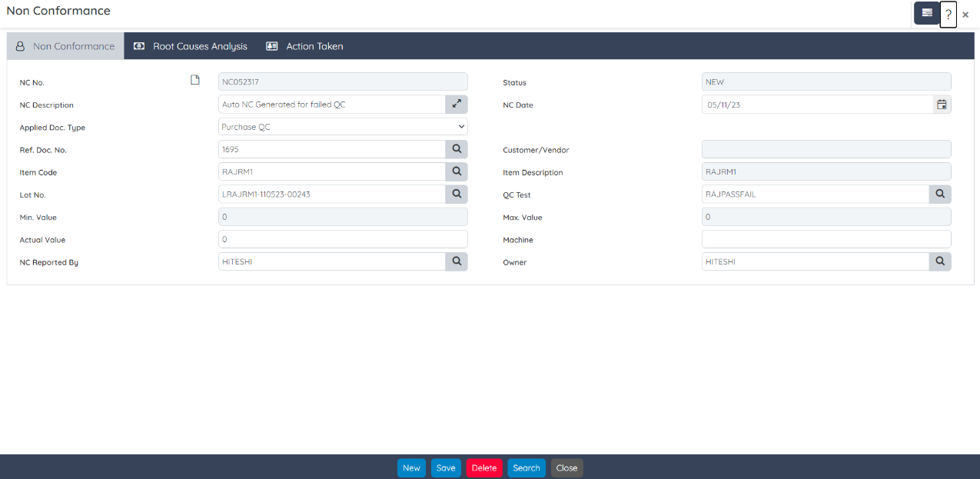Search for a Ref. Doc. No.

456,149
